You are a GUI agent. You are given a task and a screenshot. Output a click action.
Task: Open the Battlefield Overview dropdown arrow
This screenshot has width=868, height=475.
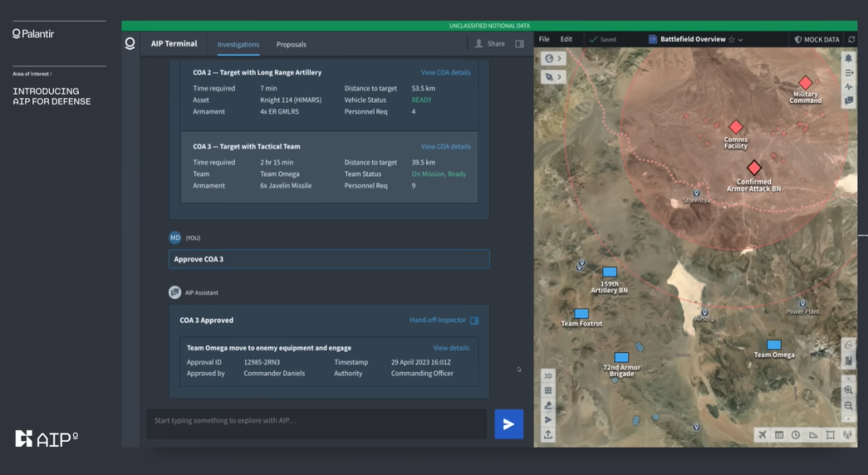tap(741, 39)
